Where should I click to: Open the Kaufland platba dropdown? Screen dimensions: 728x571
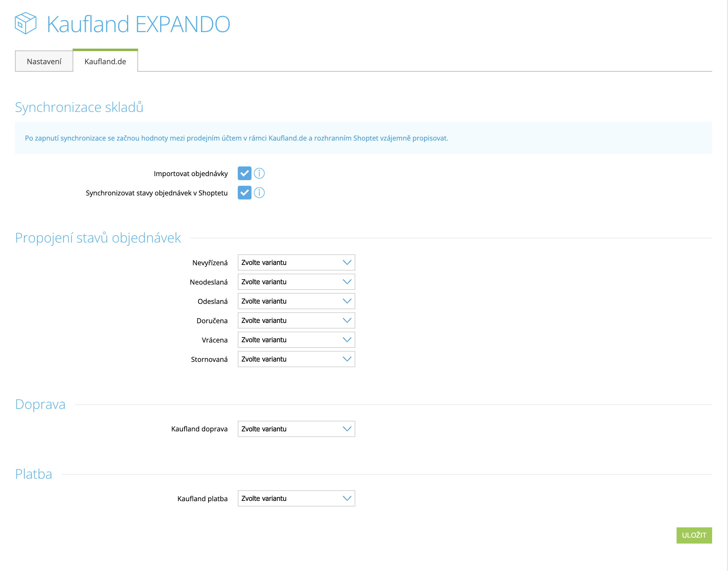[296, 498]
